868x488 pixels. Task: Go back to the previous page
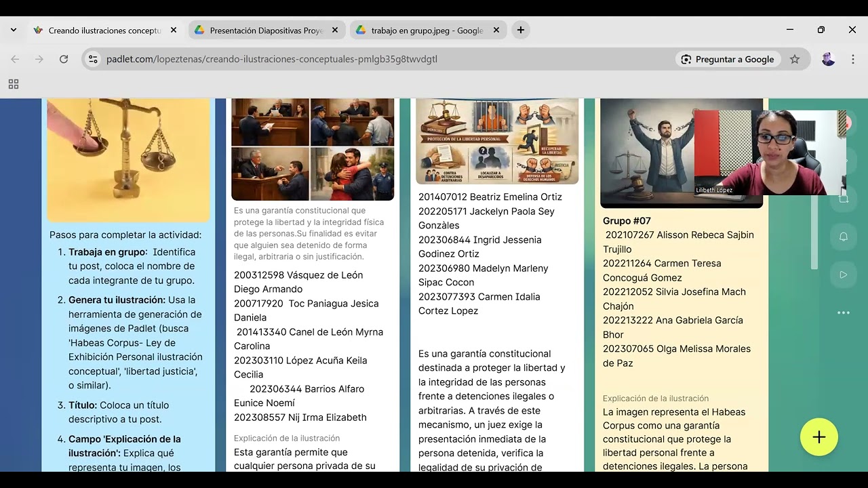[x=15, y=59]
